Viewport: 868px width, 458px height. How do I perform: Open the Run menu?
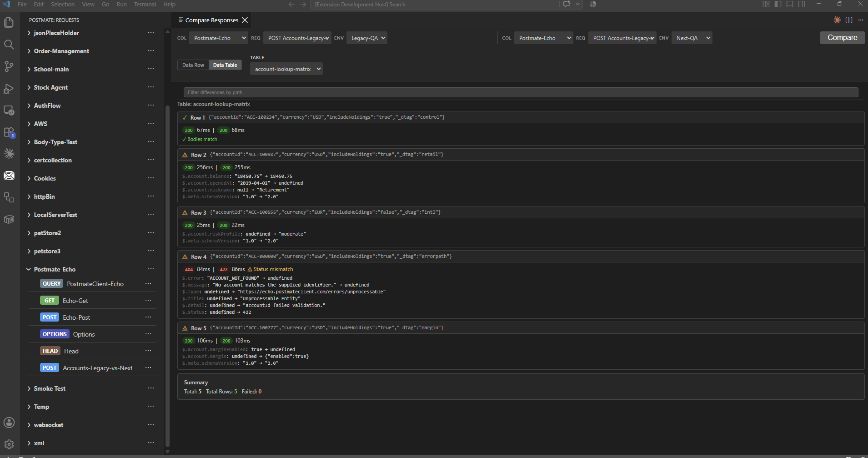tap(121, 4)
